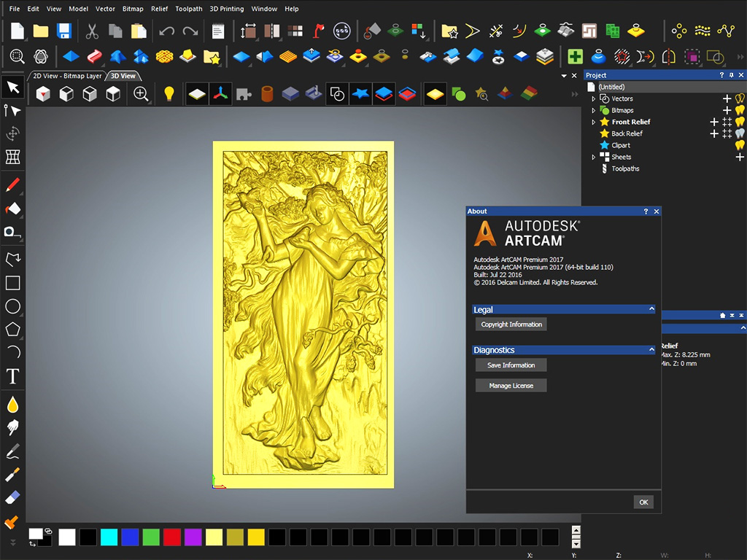This screenshot has height=560, width=747.
Task: Select the Polygon creation tool
Action: point(12,330)
